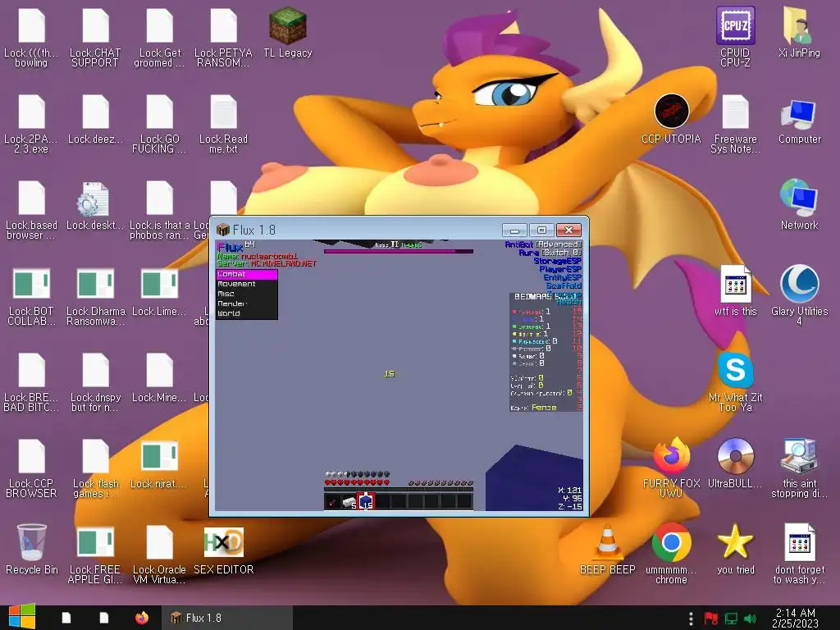This screenshot has height=630, width=840.
Task: Open the Lock.Read me.txt file icon
Action: click(x=223, y=123)
